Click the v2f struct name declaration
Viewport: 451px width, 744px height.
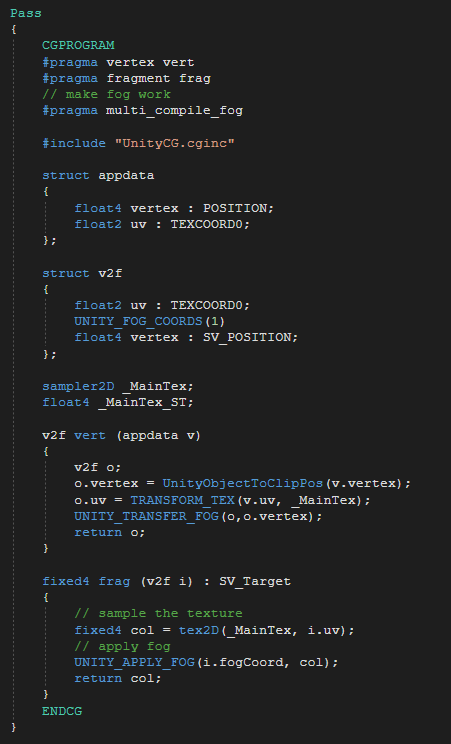(x=110, y=273)
